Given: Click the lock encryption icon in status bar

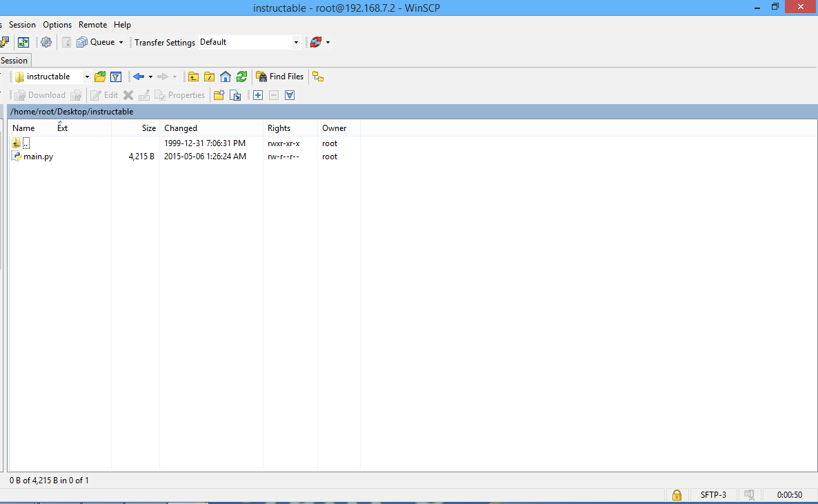Looking at the screenshot, I should (x=677, y=494).
